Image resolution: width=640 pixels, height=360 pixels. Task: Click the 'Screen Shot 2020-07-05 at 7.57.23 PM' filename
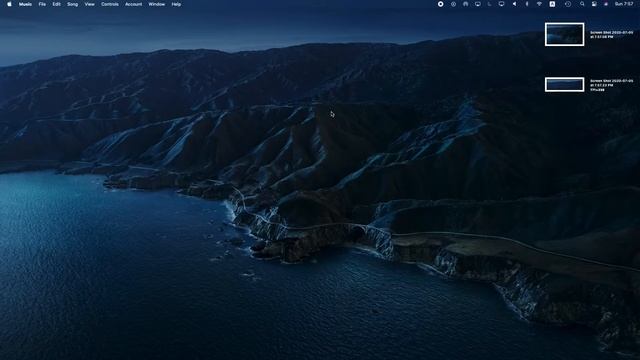tap(611, 83)
